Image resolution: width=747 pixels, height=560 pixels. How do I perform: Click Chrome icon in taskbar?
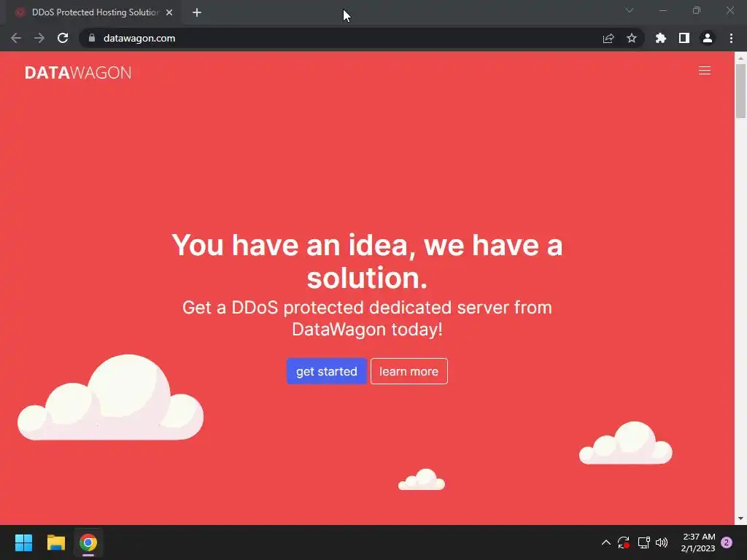(x=88, y=542)
